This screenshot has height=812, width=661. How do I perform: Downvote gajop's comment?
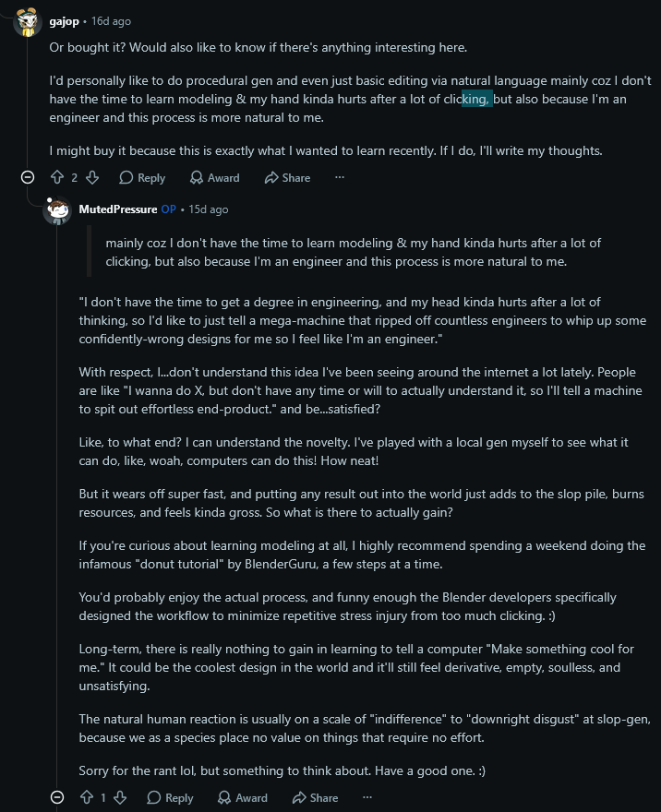tap(92, 177)
